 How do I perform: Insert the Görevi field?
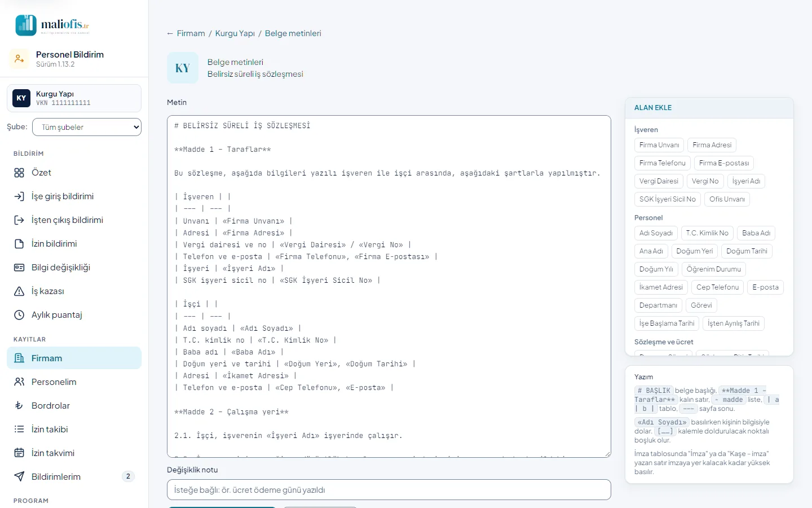click(701, 305)
